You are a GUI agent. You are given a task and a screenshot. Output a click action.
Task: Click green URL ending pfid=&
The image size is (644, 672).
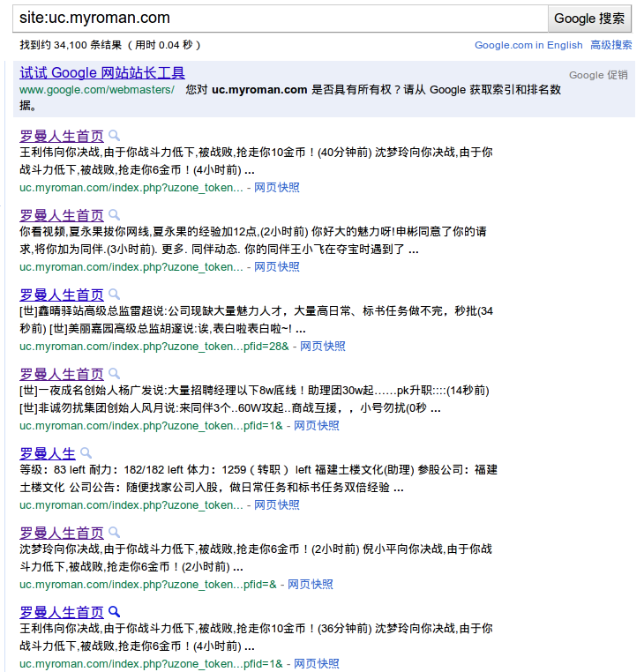point(148,584)
